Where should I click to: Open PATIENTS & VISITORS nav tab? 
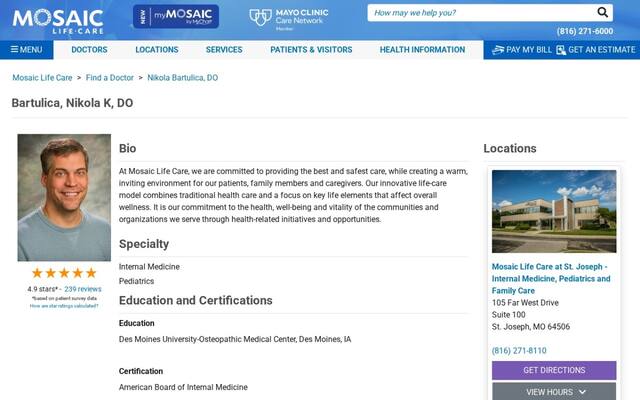pyautogui.click(x=311, y=50)
